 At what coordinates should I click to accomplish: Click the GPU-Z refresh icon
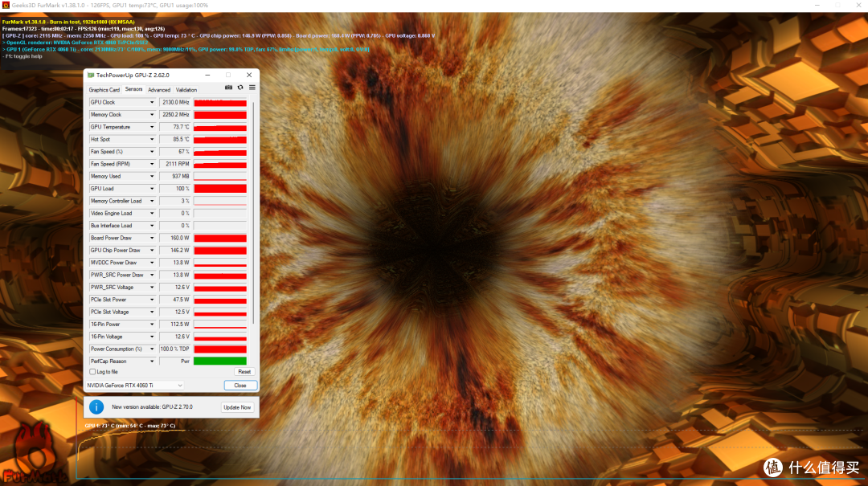point(240,88)
